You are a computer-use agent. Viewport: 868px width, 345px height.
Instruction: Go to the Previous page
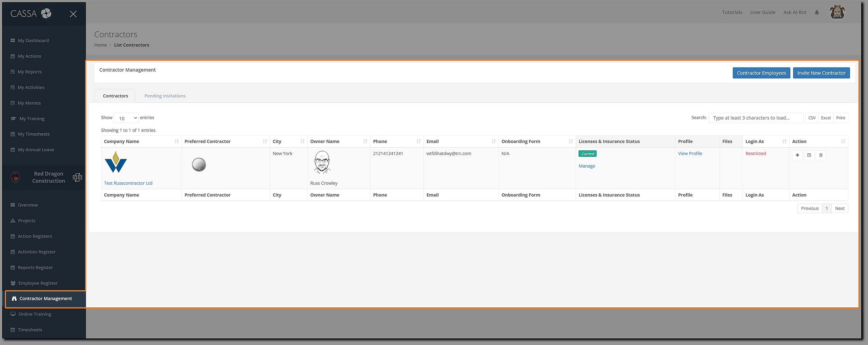click(810, 208)
